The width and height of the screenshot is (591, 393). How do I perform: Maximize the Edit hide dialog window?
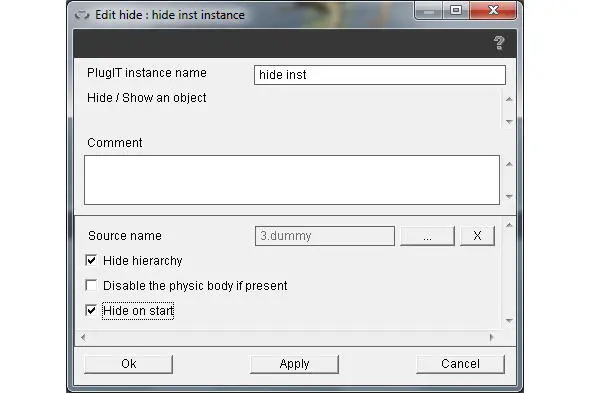click(x=456, y=11)
